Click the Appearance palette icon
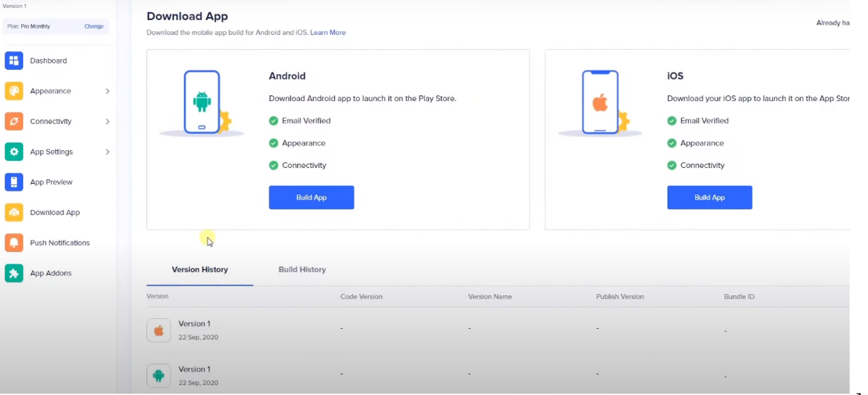The height and width of the screenshot is (395, 868). click(x=14, y=91)
